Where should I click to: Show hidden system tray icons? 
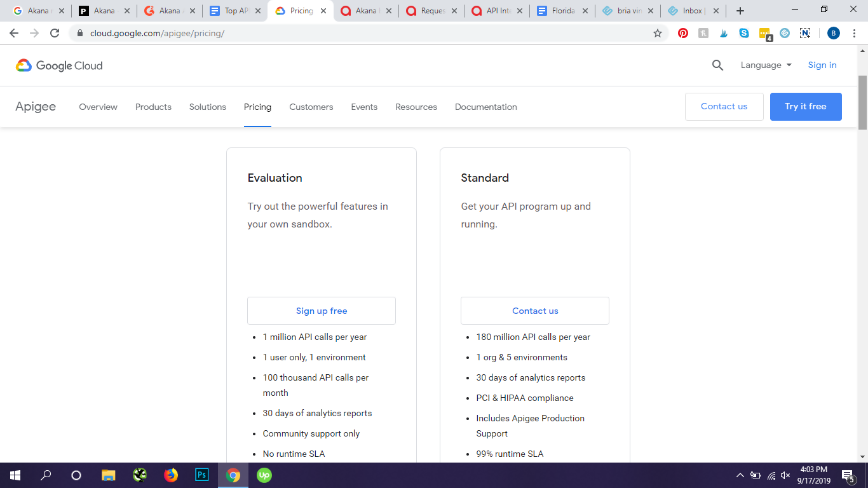point(740,475)
